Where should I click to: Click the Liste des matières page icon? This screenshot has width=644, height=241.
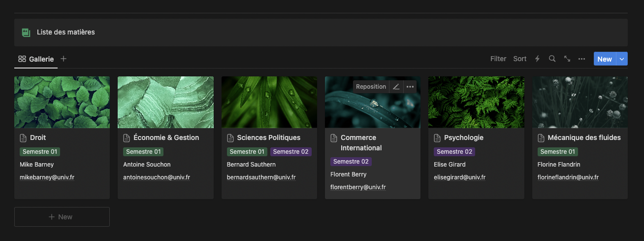[26, 33]
